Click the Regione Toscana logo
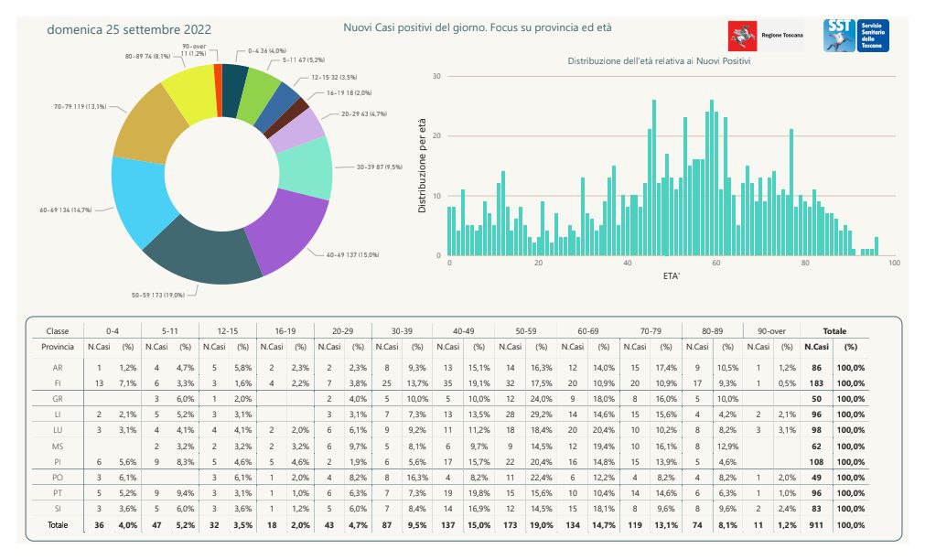Image resolution: width=925 pixels, height=560 pixels. click(765, 36)
